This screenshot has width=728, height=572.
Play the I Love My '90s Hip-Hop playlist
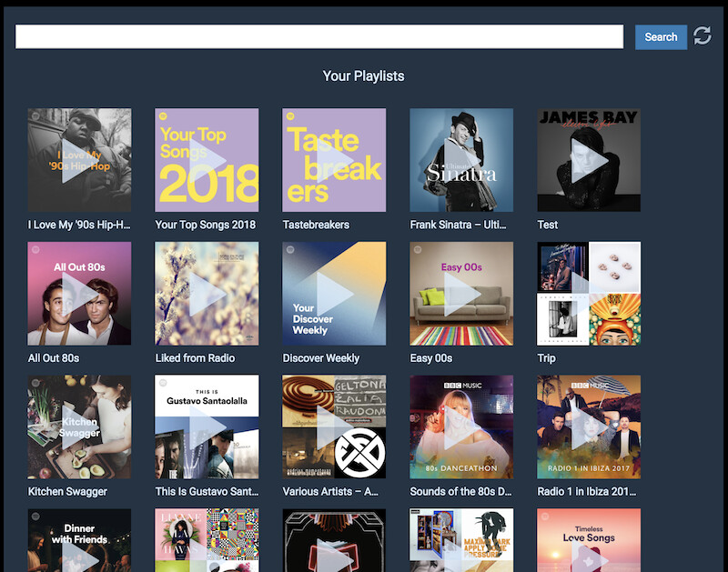[x=79, y=160]
